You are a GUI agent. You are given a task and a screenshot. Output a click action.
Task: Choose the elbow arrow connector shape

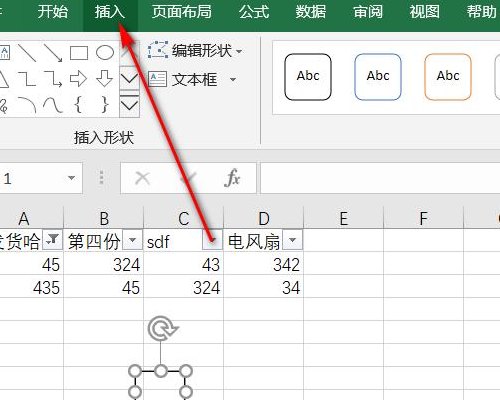tap(53, 79)
